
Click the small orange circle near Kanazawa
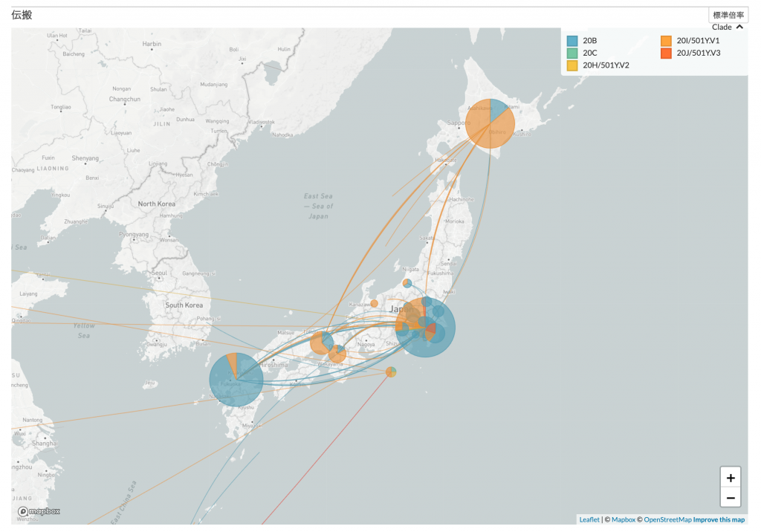(x=374, y=303)
